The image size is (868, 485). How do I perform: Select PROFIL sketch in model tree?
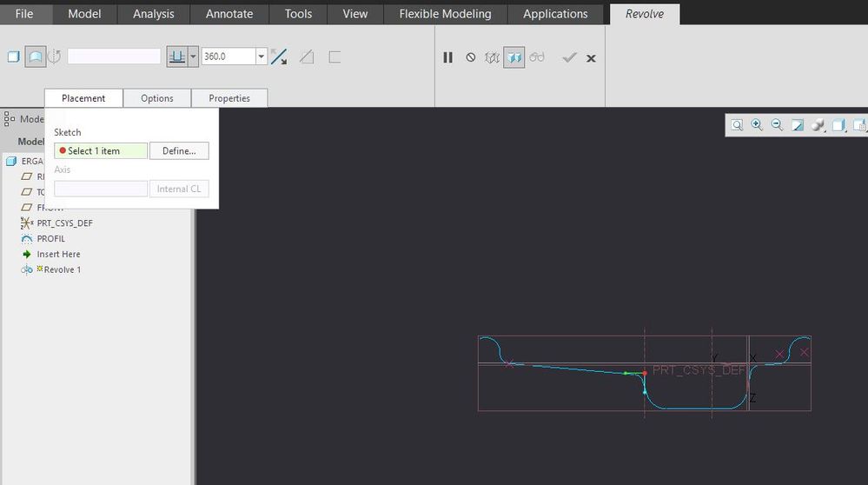click(x=51, y=239)
